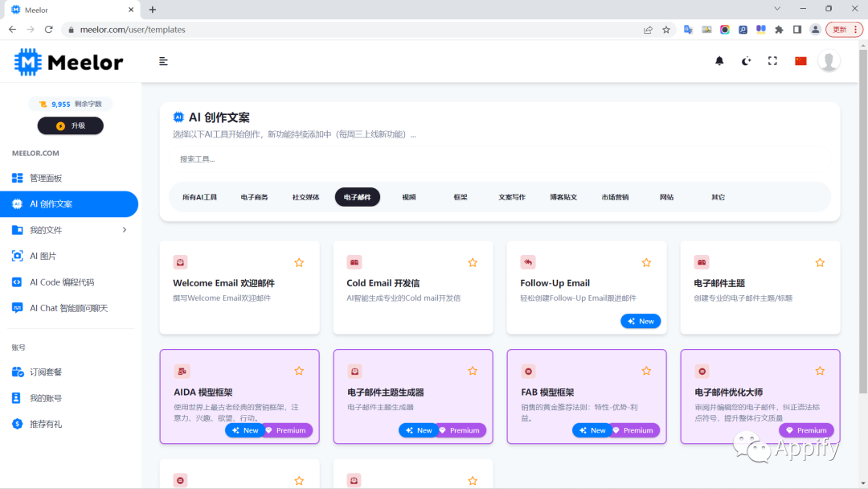Viewport: 868px width, 489px height.
Task: Click the Follow-Up Email reply icon
Action: (x=528, y=262)
